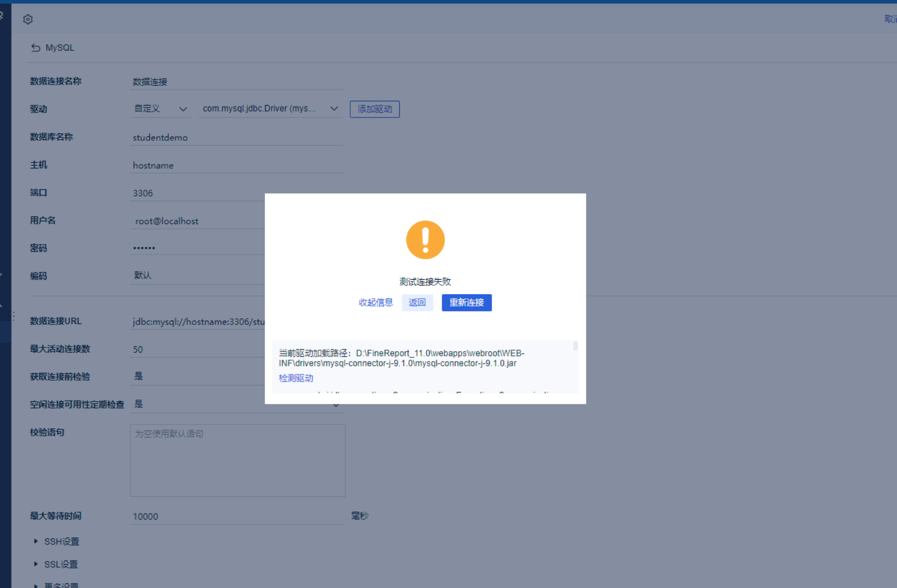Click the root@localhost username field

pos(197,221)
